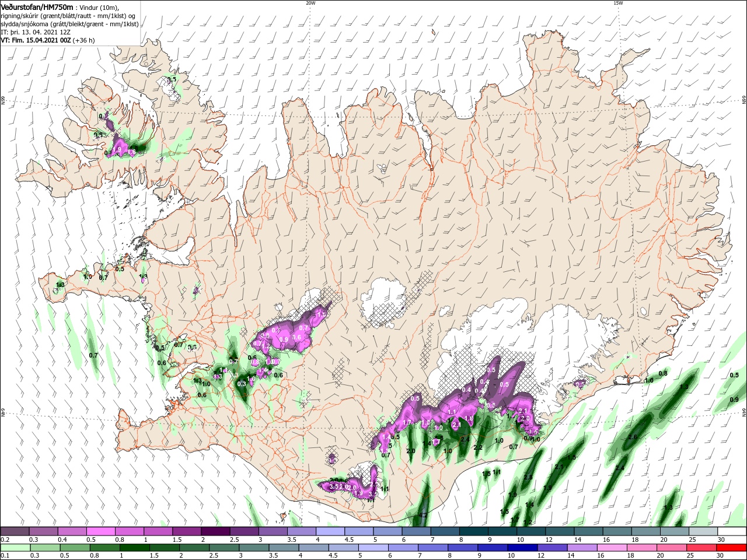The width and height of the screenshot is (747, 560).
Task: Select bottom-row deep blue swatch between 10 and 12
Action: (523, 548)
